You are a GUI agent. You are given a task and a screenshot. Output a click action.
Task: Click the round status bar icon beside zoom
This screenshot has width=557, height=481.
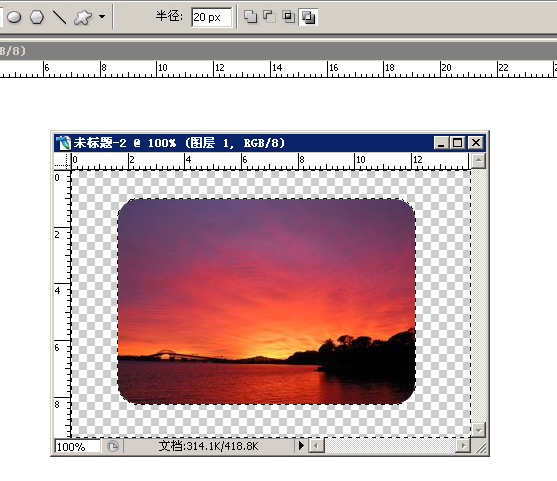click(113, 446)
